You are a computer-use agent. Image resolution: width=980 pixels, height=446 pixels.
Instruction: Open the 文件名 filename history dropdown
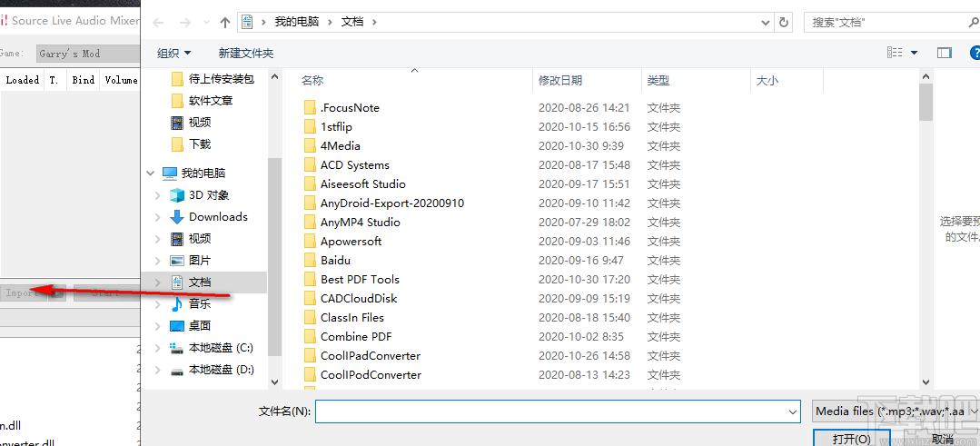(x=793, y=411)
